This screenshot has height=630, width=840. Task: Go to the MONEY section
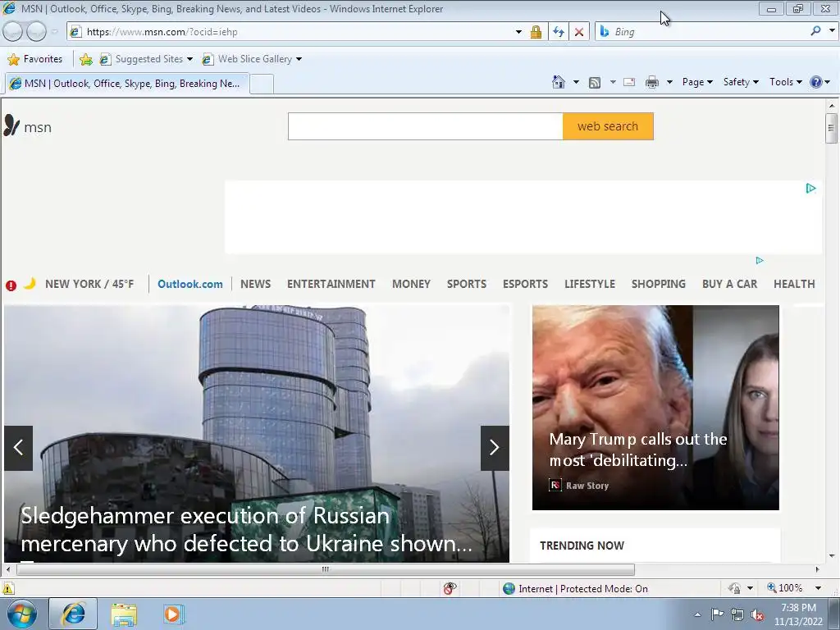(412, 284)
